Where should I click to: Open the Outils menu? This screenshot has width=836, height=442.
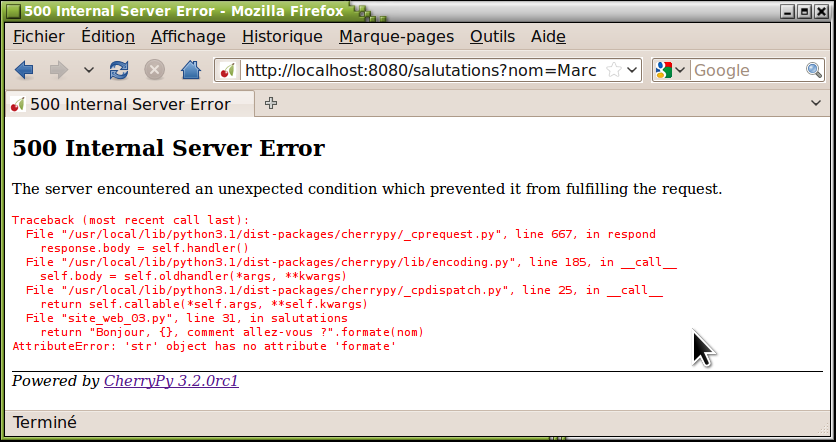pos(492,37)
